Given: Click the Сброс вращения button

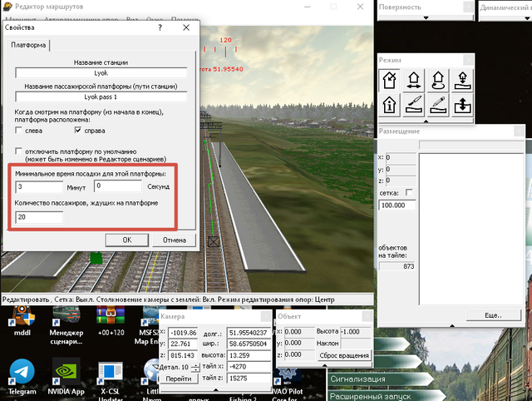Looking at the screenshot, I should click(344, 355).
